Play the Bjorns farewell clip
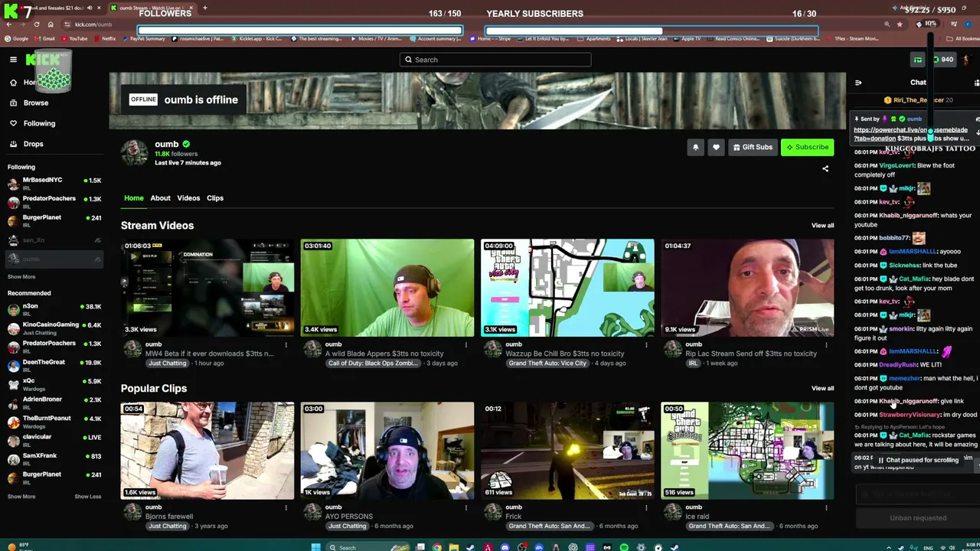This screenshot has height=551, width=980. (x=207, y=451)
